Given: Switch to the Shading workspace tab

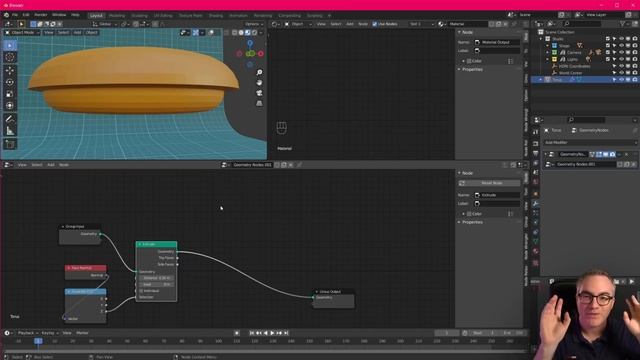Looking at the screenshot, I should coord(216,16).
